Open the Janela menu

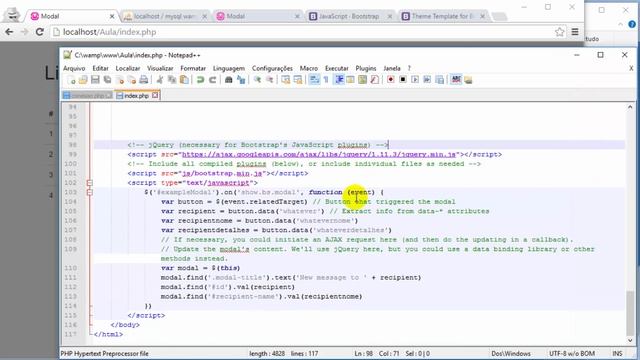[392, 68]
